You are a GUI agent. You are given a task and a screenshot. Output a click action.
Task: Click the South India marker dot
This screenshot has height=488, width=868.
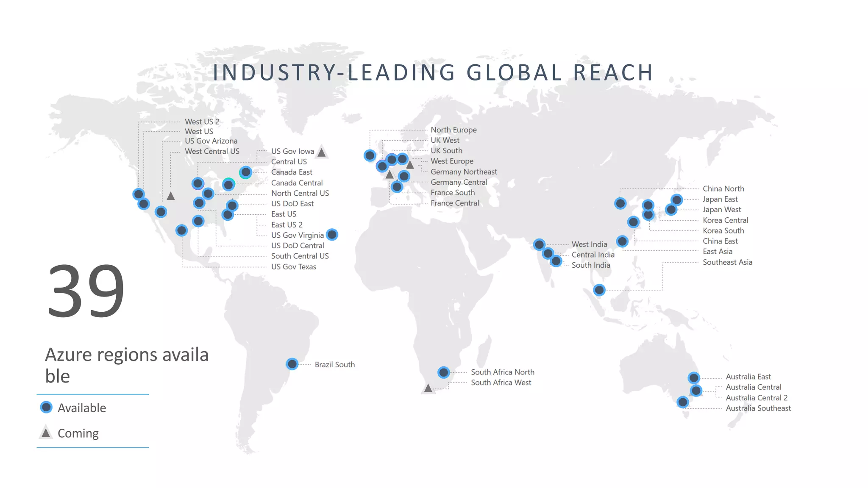point(556,261)
